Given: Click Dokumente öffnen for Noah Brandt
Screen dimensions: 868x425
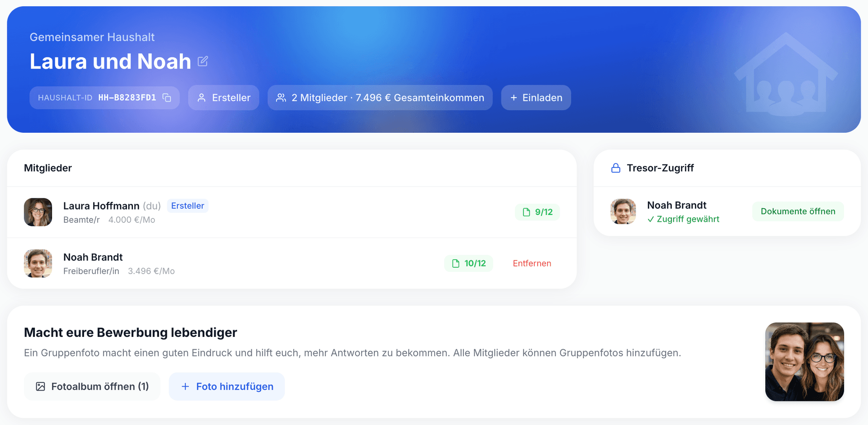Looking at the screenshot, I should click(x=798, y=211).
